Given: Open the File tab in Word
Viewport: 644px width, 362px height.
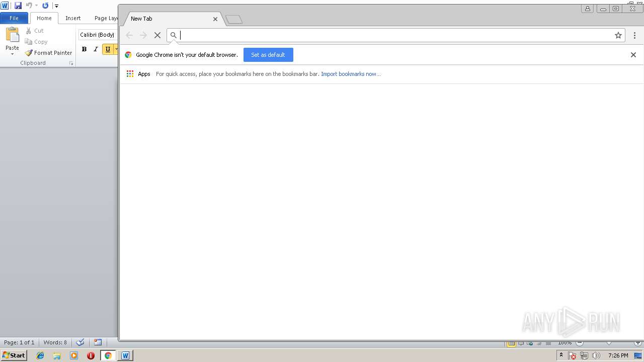Looking at the screenshot, I should pos(14,18).
